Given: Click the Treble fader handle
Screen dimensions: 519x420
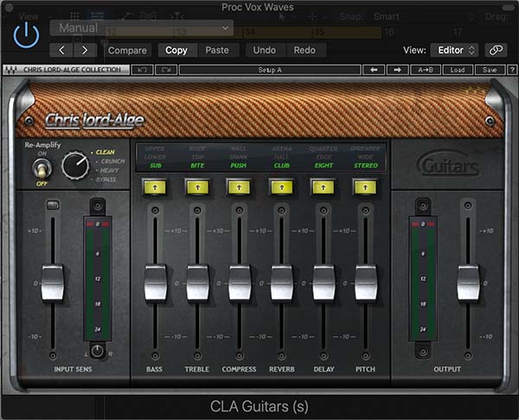Looking at the screenshot, I should (x=197, y=283).
